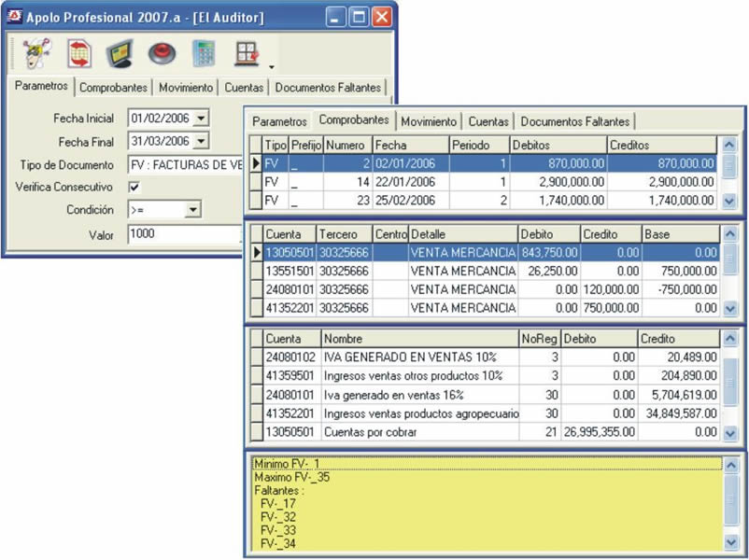Click the debit value 843,750.00

tap(549, 253)
